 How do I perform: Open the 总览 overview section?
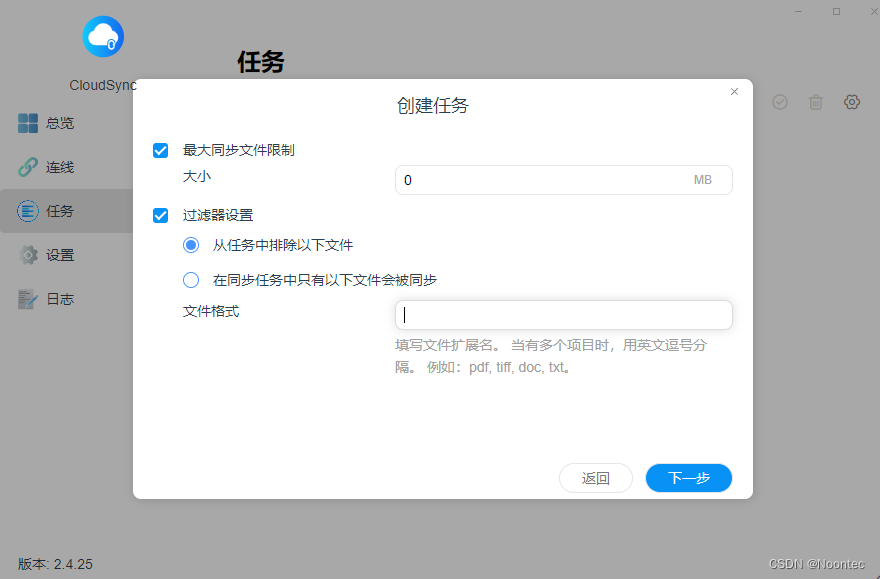coord(46,123)
